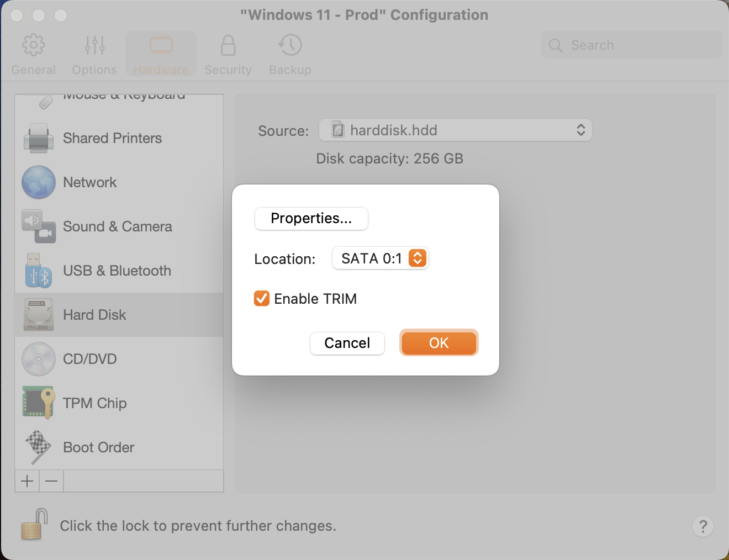Click the Properties... button
Viewport: 729px width, 560px height.
(311, 219)
